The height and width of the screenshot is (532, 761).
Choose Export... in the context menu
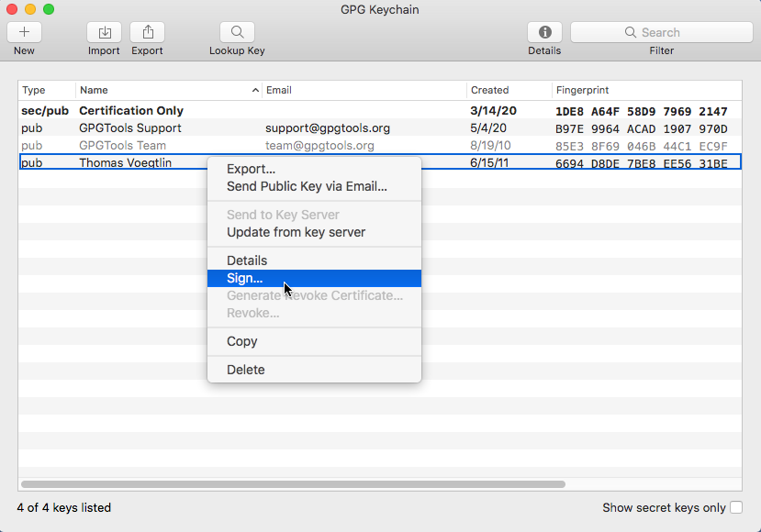click(x=314, y=169)
